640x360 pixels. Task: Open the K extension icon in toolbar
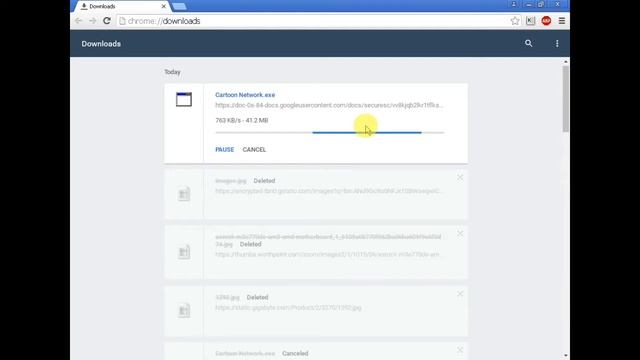530,21
